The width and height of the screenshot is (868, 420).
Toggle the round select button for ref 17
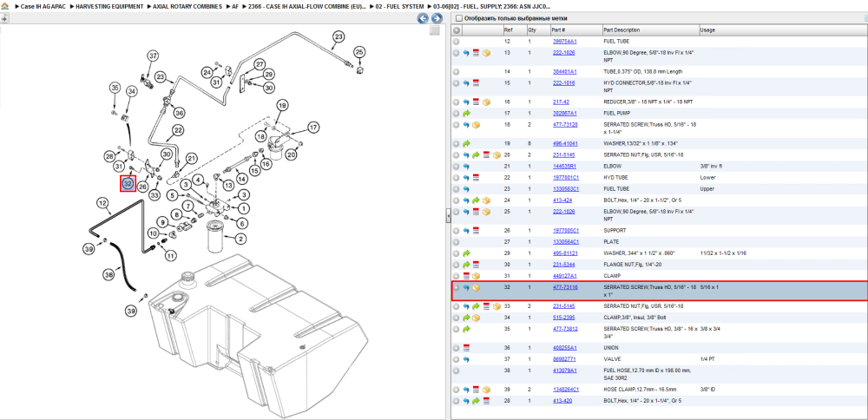[457, 114]
